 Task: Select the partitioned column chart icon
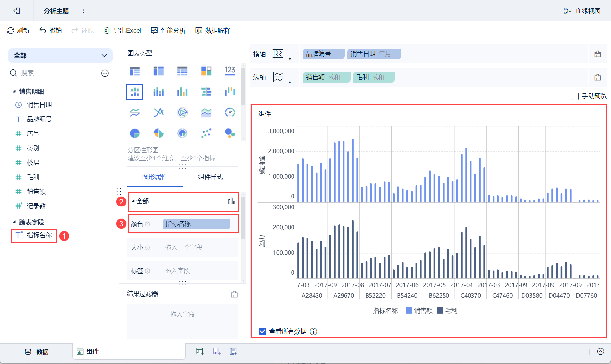pos(135,92)
